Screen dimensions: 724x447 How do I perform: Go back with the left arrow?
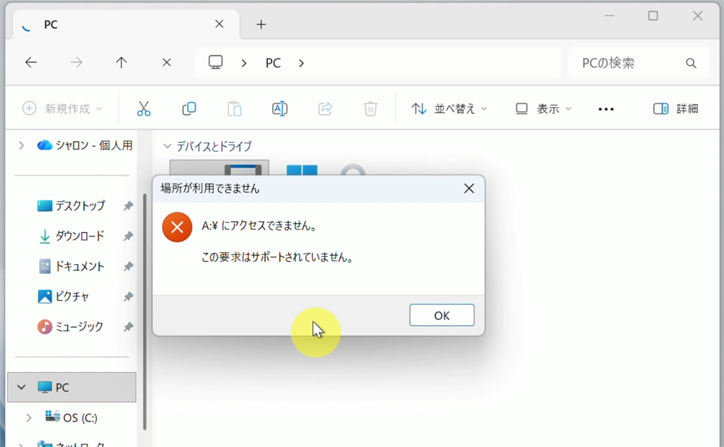31,62
